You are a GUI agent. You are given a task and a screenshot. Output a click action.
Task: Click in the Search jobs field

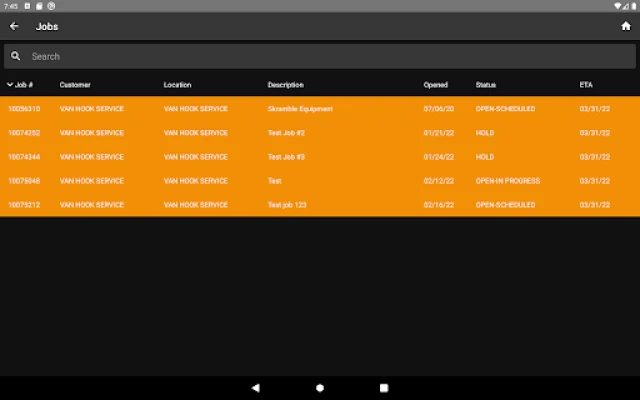click(x=320, y=56)
